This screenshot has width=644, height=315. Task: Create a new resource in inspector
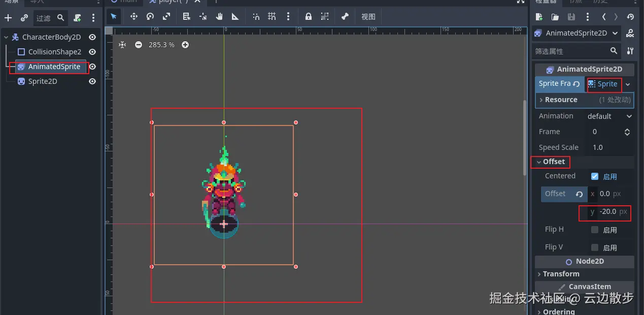coord(539,17)
